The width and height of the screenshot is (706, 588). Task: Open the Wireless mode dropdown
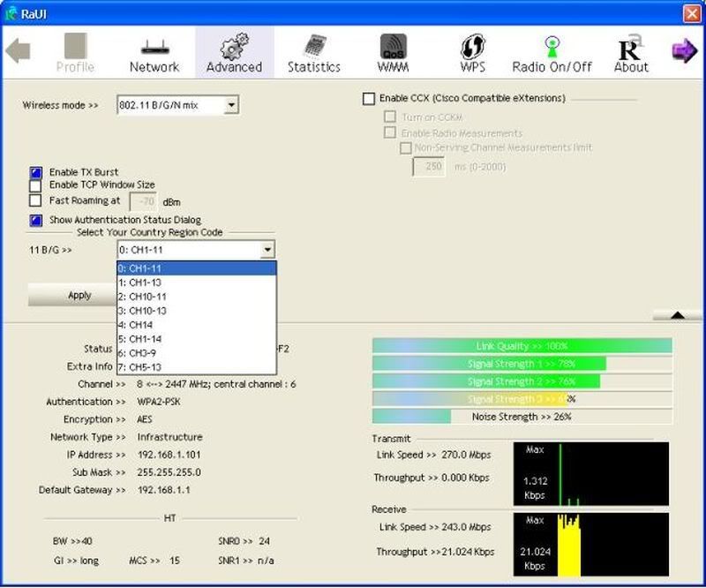click(x=230, y=106)
